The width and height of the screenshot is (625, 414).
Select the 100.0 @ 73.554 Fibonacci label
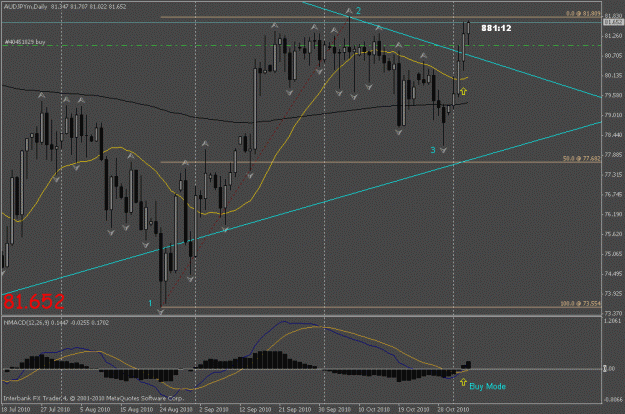[580, 304]
